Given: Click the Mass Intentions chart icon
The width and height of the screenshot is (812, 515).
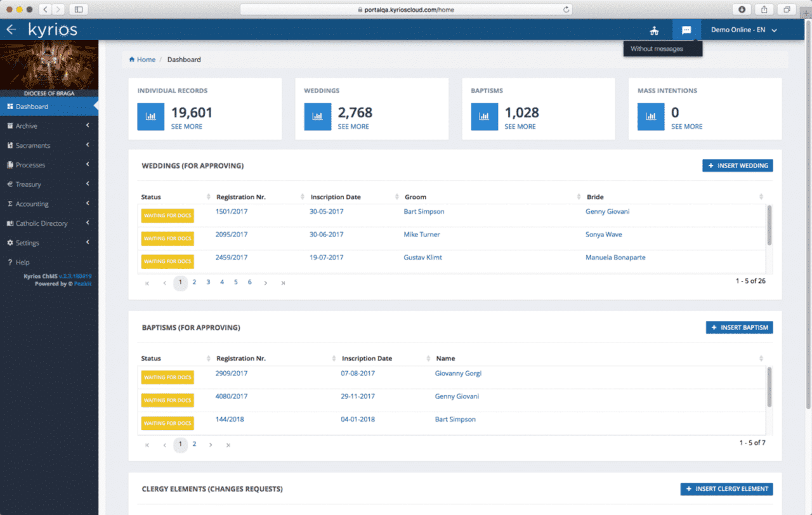Looking at the screenshot, I should (x=651, y=117).
